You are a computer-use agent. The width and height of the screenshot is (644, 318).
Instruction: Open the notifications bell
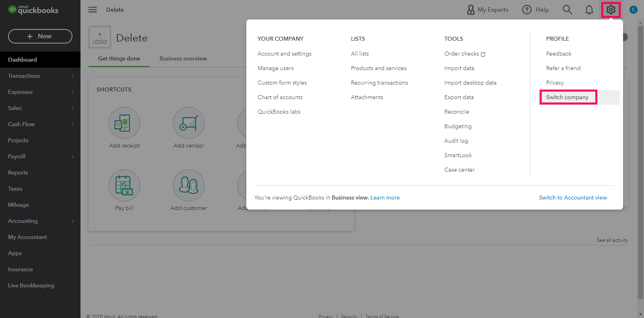tap(589, 10)
